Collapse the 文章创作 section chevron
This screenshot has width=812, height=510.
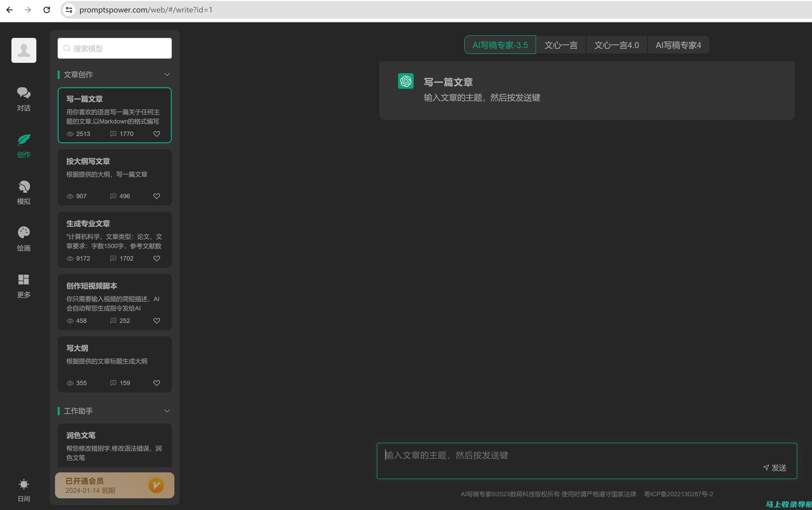pyautogui.click(x=167, y=74)
